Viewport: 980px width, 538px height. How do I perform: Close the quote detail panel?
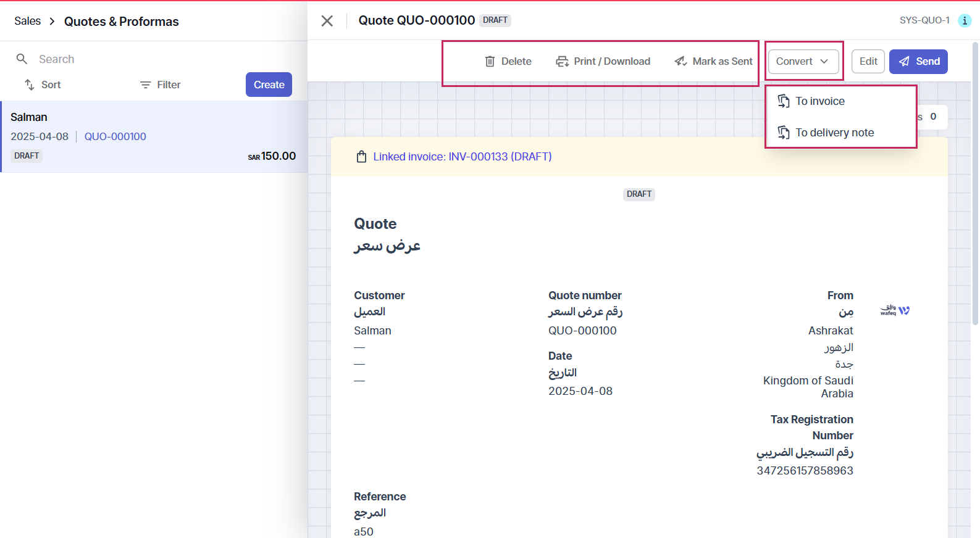tap(327, 21)
